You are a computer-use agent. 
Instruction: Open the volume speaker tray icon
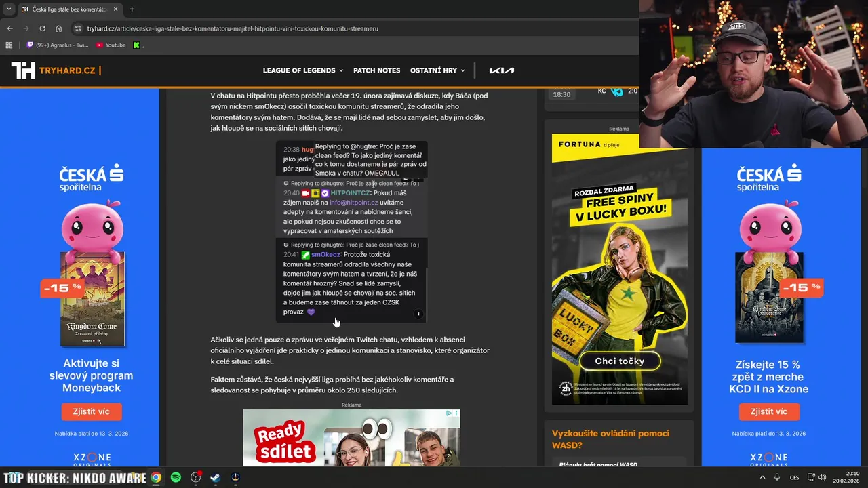pos(822,477)
